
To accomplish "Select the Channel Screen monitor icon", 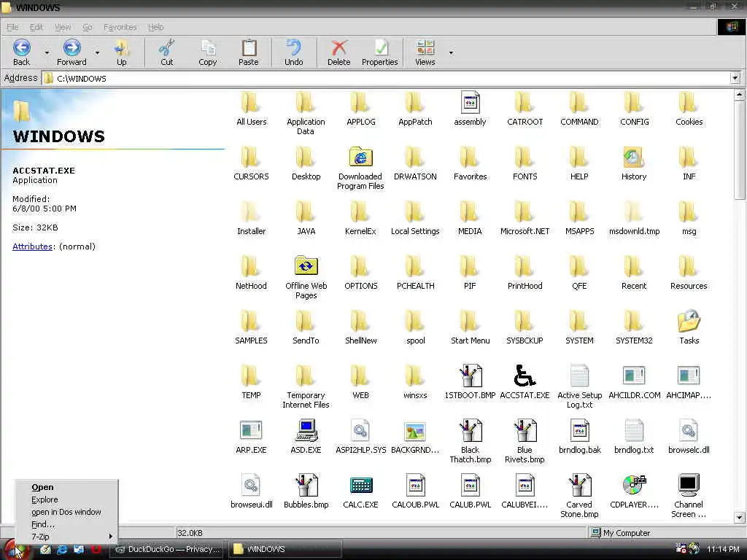I will (x=689, y=485).
